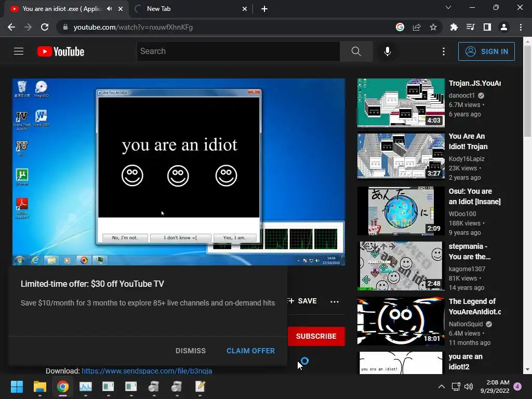
Task: Open Chrome profile avatar icon
Action: pos(504,27)
